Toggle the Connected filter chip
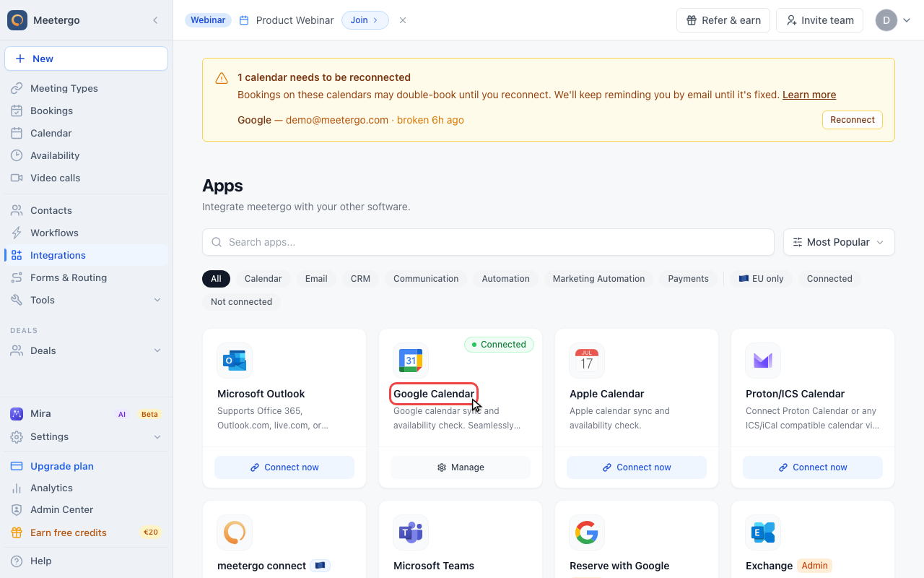The image size is (924, 578). 829,279
